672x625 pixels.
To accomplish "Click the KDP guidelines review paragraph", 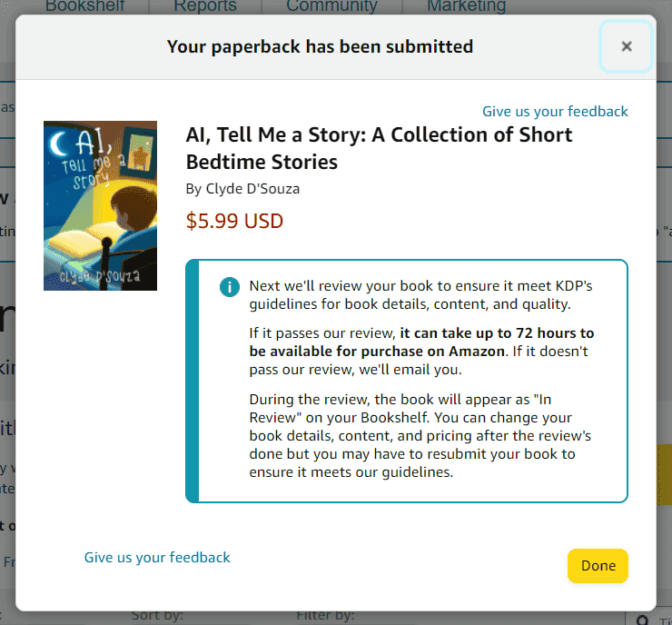I will [x=420, y=295].
